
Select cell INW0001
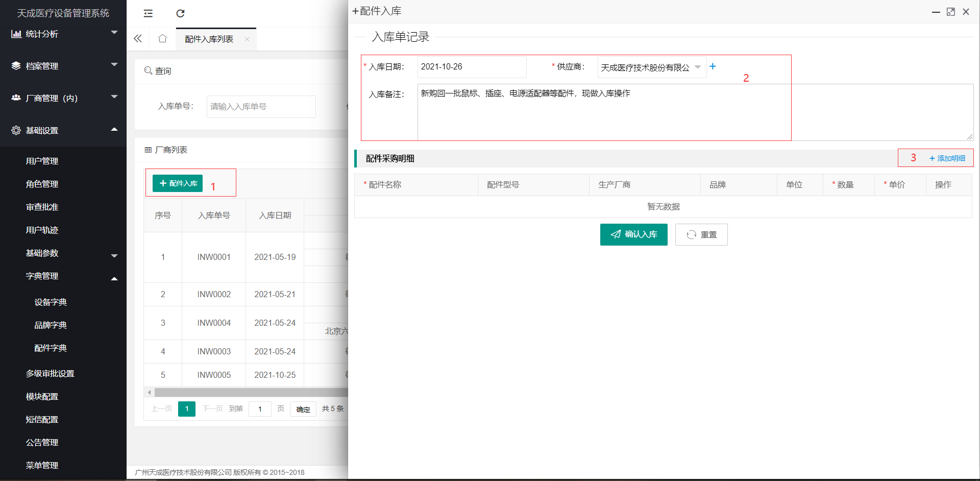[214, 257]
